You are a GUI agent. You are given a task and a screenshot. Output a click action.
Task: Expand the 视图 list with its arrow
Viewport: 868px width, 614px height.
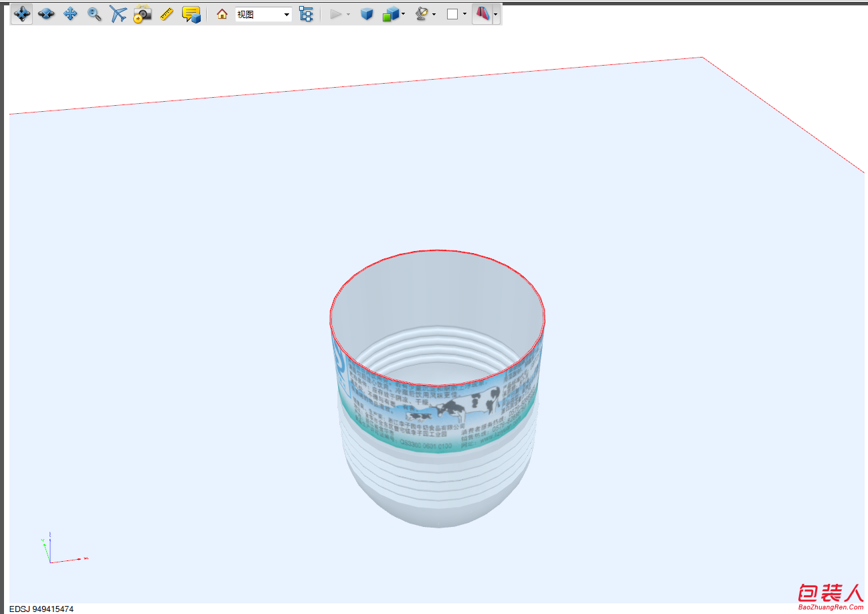287,14
